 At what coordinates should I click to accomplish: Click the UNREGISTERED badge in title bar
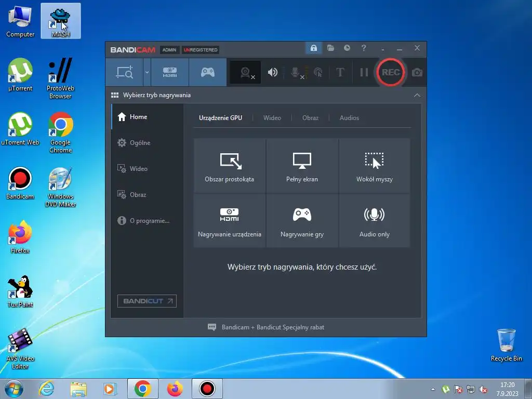[x=201, y=50]
